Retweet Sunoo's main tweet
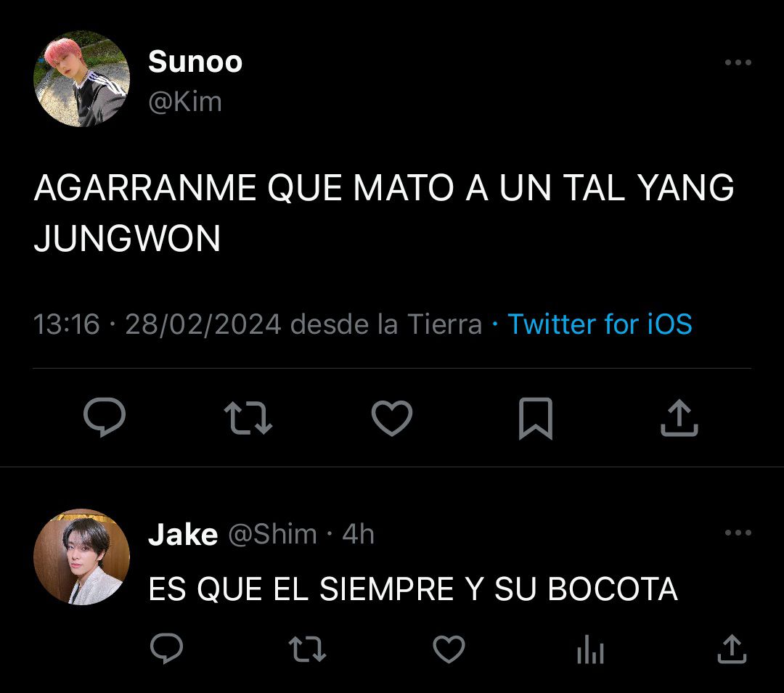The width and height of the screenshot is (784, 693). [x=248, y=418]
